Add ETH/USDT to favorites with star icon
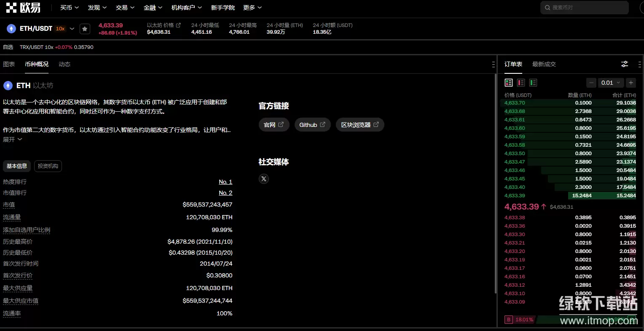Screen dimensions: 644x331 coord(85,29)
